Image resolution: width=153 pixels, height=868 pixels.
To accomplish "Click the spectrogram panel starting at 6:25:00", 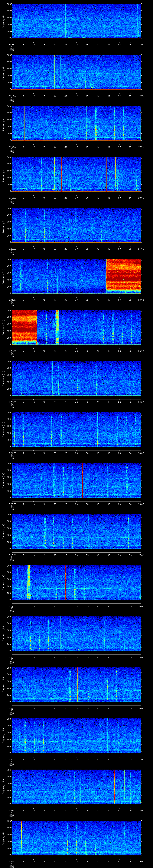I will [76, 481].
